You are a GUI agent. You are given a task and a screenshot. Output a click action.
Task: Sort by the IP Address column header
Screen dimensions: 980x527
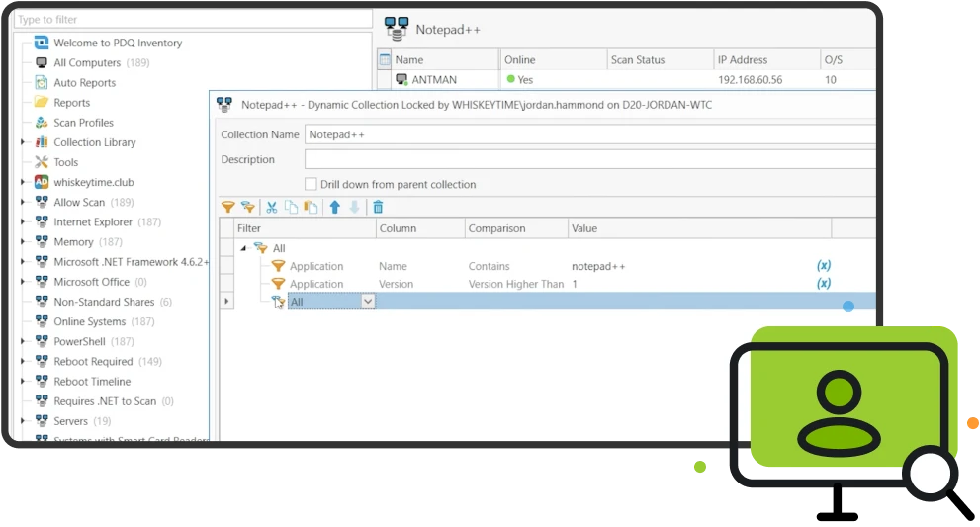tap(766, 59)
